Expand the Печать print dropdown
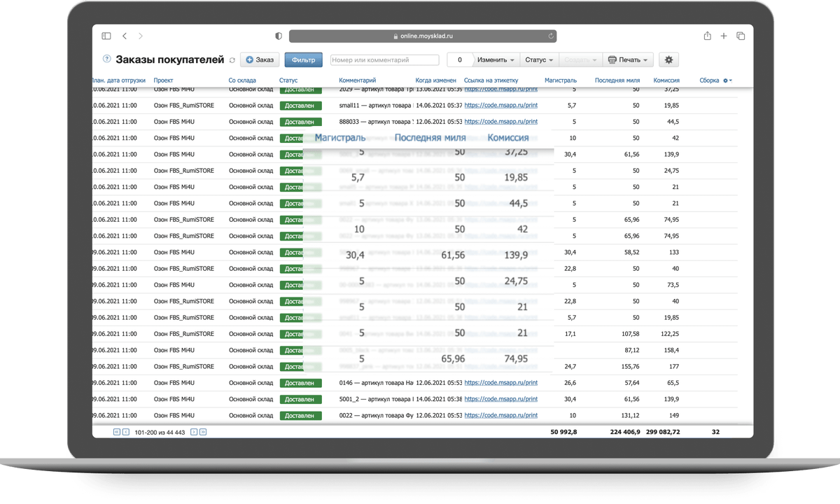The width and height of the screenshot is (840, 504). click(x=629, y=60)
